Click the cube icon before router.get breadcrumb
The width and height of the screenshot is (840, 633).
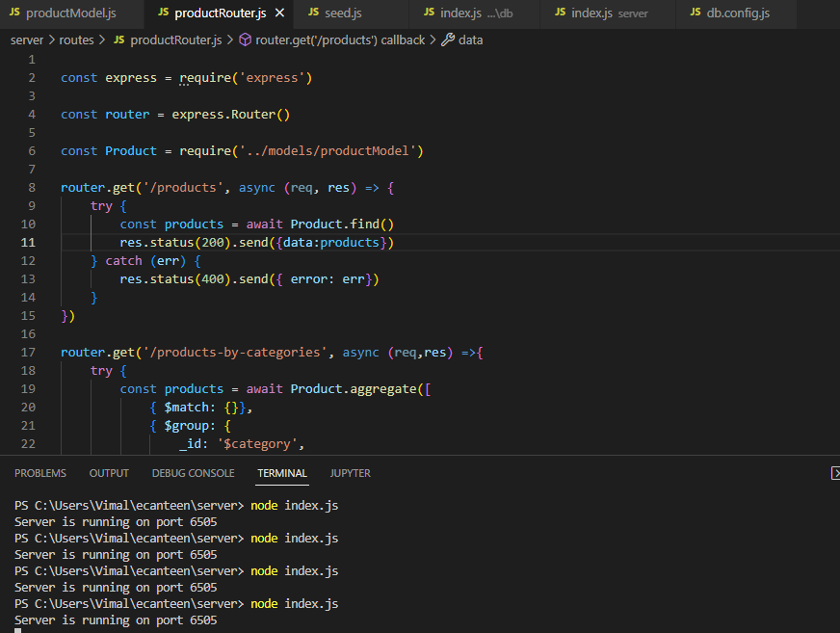click(x=245, y=40)
